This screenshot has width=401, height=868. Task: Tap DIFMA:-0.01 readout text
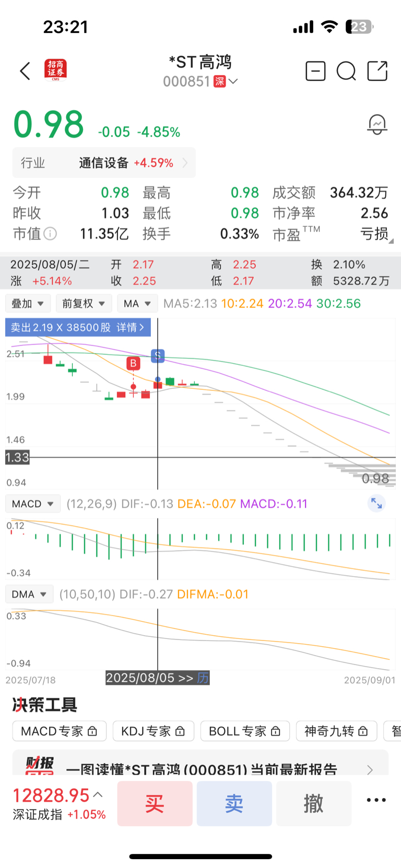(x=213, y=594)
